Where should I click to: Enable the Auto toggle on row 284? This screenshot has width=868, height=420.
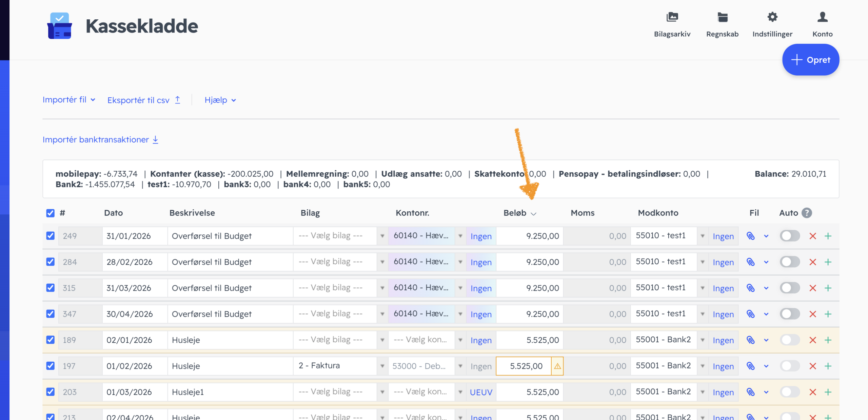(790, 262)
